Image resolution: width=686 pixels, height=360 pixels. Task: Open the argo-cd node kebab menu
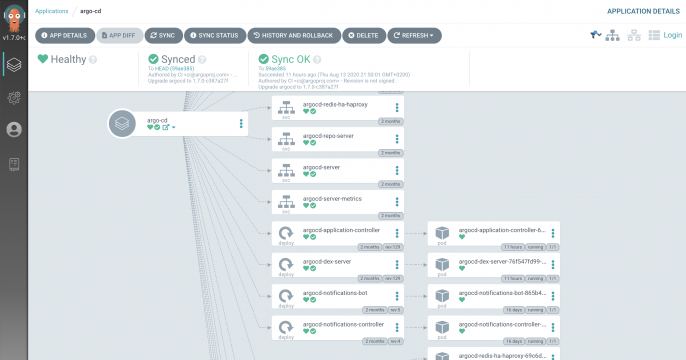click(241, 124)
